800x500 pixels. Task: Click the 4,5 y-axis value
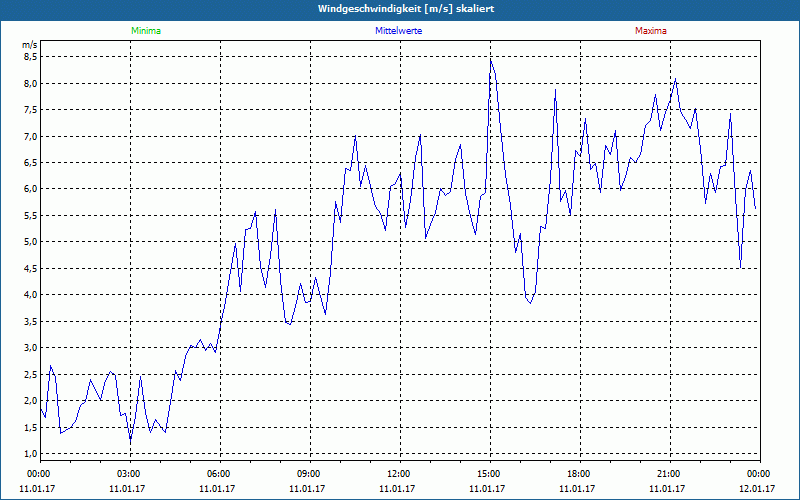click(31, 268)
